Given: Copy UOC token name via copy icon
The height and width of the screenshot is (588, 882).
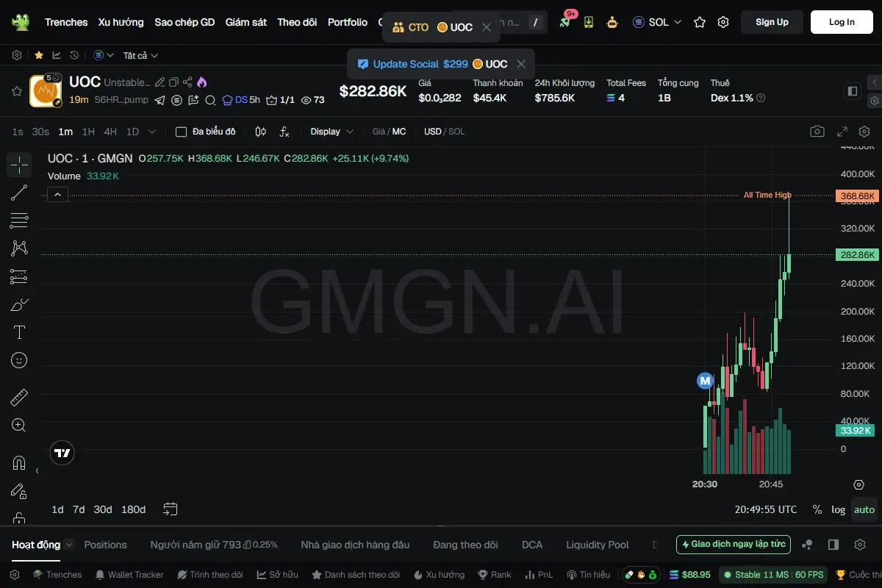Looking at the screenshot, I should tap(173, 82).
